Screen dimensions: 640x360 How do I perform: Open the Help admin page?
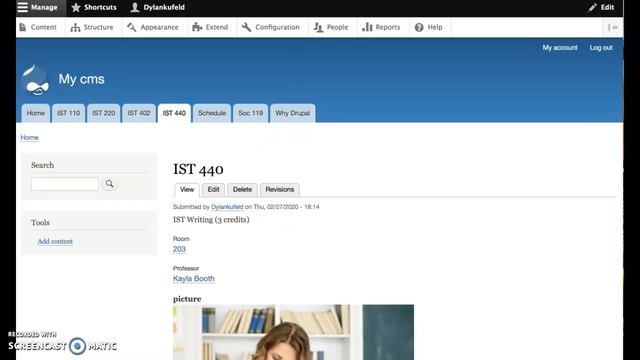point(429,27)
